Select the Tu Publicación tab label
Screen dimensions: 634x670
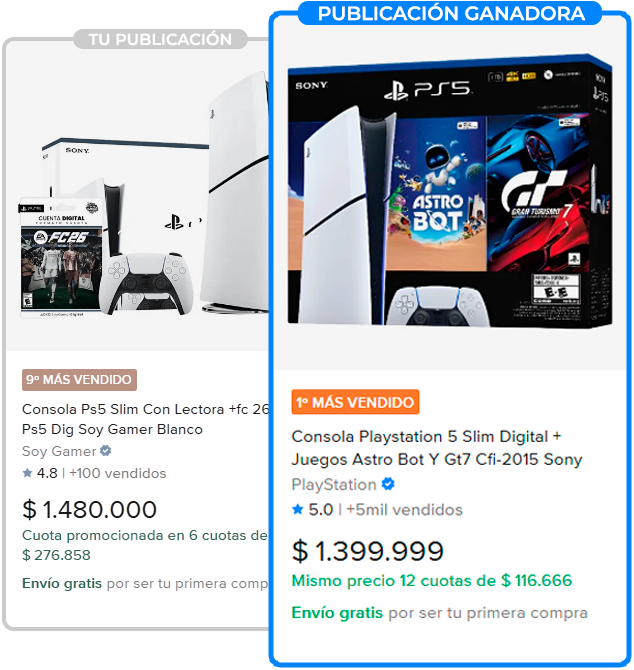160,39
